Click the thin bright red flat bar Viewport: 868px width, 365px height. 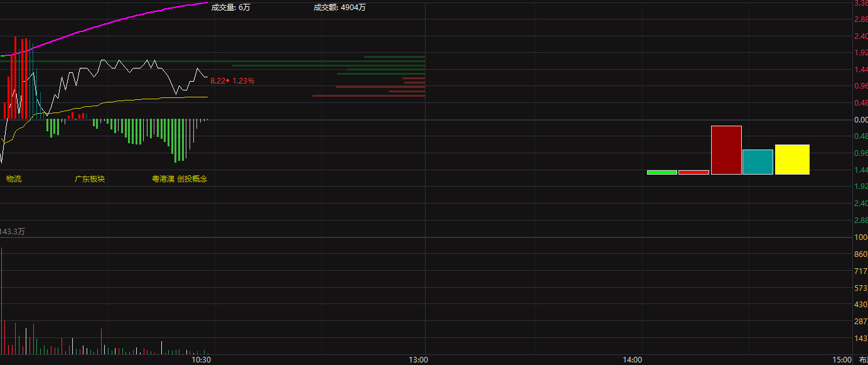[x=694, y=172]
